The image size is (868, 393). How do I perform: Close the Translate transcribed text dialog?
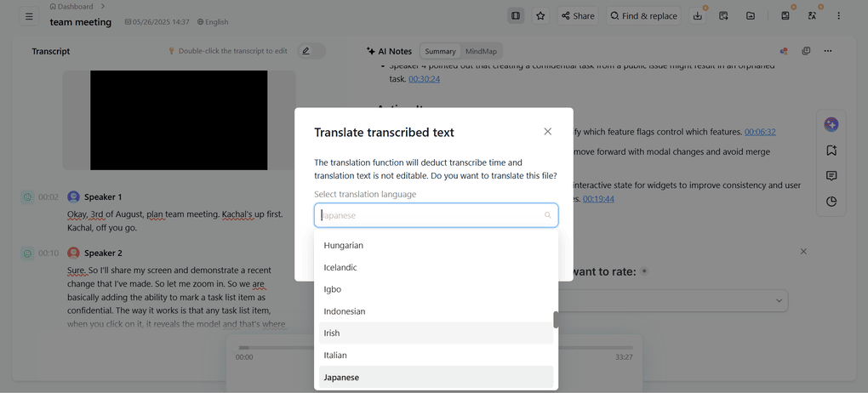click(547, 131)
